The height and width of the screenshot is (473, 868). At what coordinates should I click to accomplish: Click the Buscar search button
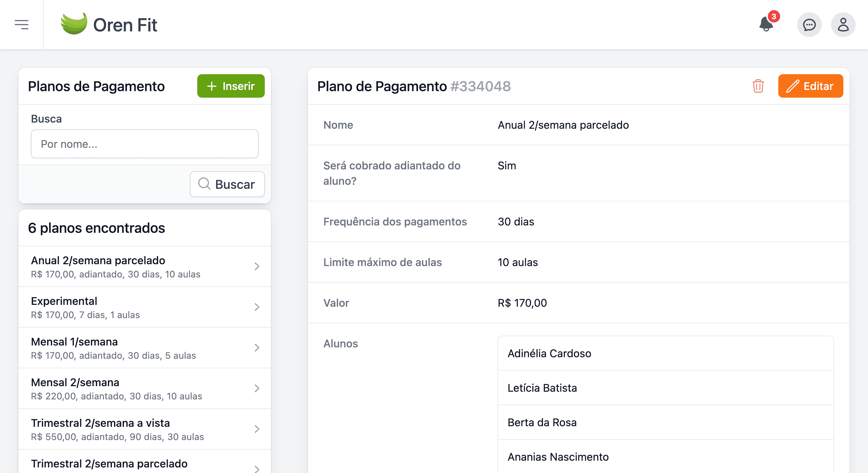[x=227, y=184]
